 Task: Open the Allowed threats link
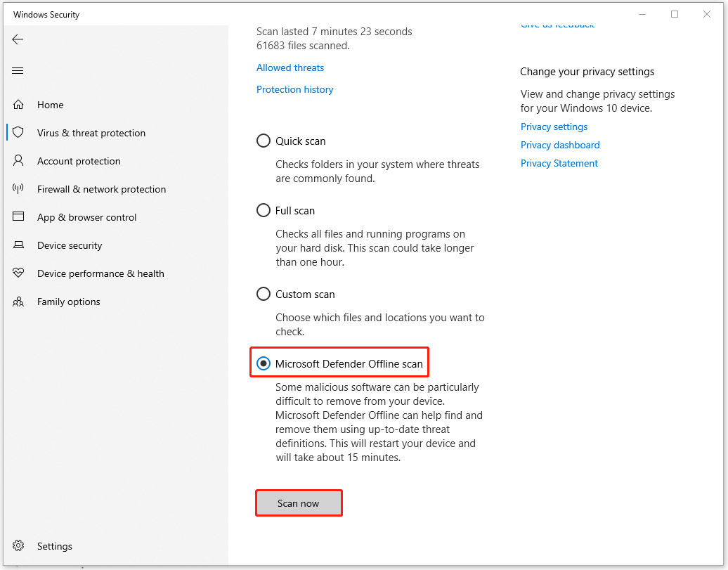pos(290,68)
